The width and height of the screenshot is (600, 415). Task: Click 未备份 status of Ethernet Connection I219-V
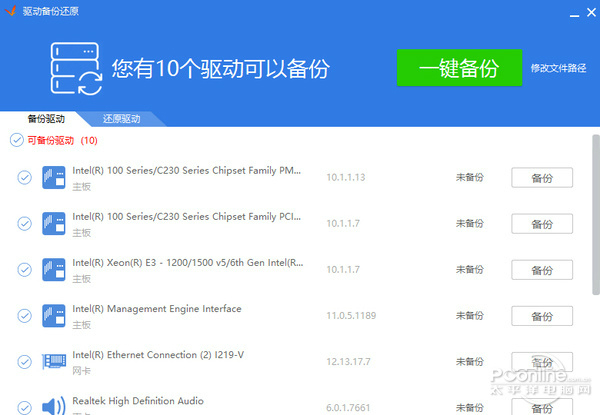coord(470,361)
